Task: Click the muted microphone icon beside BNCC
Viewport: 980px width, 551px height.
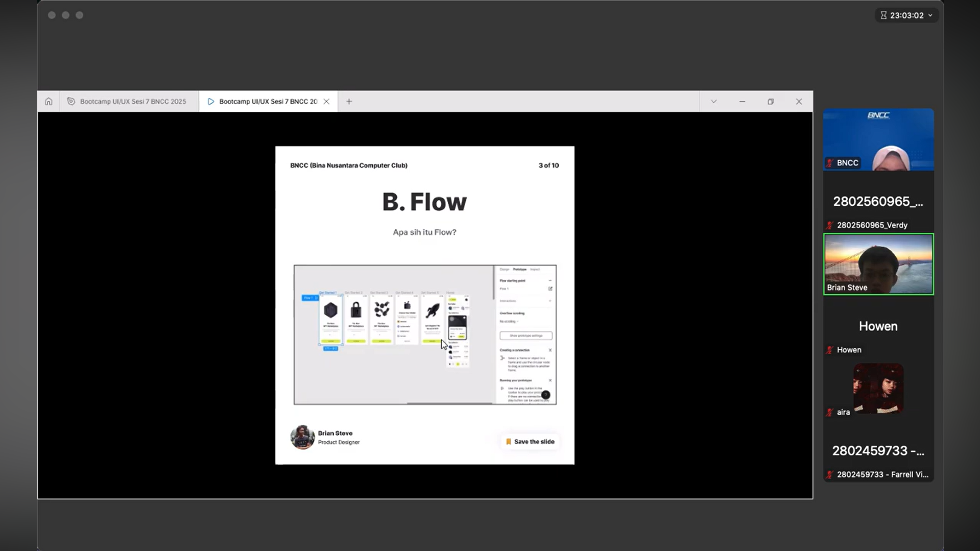Action: point(830,163)
